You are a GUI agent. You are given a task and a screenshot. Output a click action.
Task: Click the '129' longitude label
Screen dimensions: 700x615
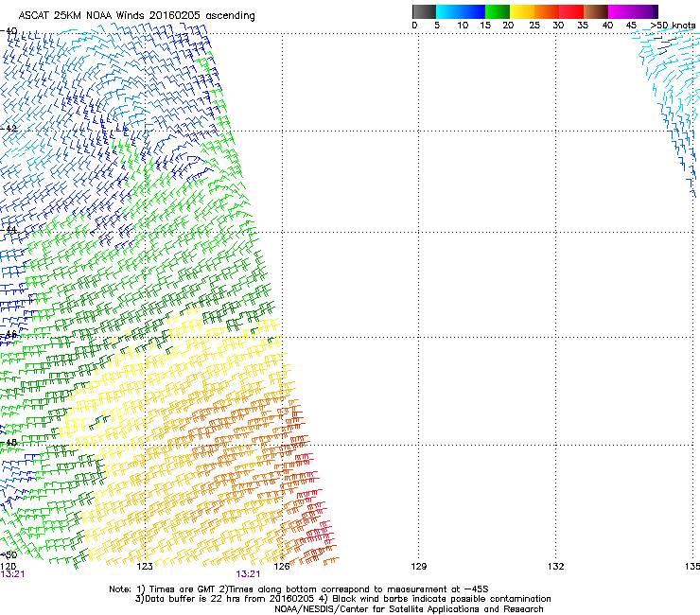(418, 567)
